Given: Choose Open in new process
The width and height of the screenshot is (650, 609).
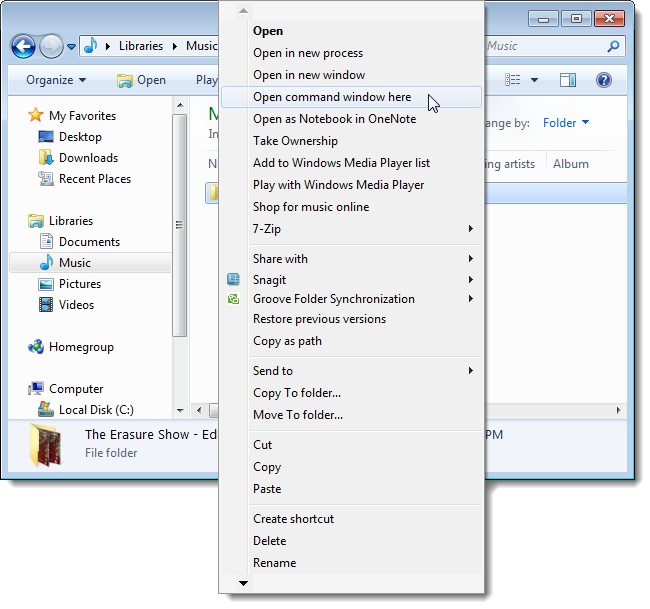Looking at the screenshot, I should 352,53.
